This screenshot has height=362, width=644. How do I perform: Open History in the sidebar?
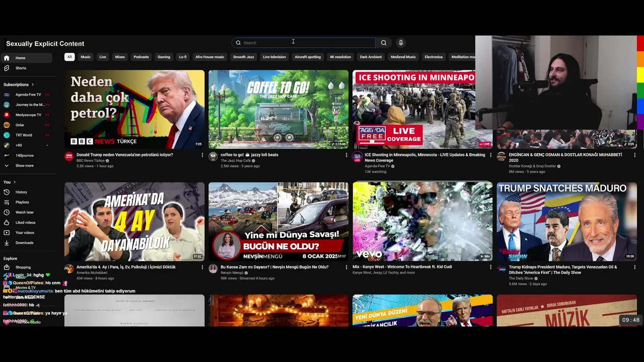click(21, 192)
